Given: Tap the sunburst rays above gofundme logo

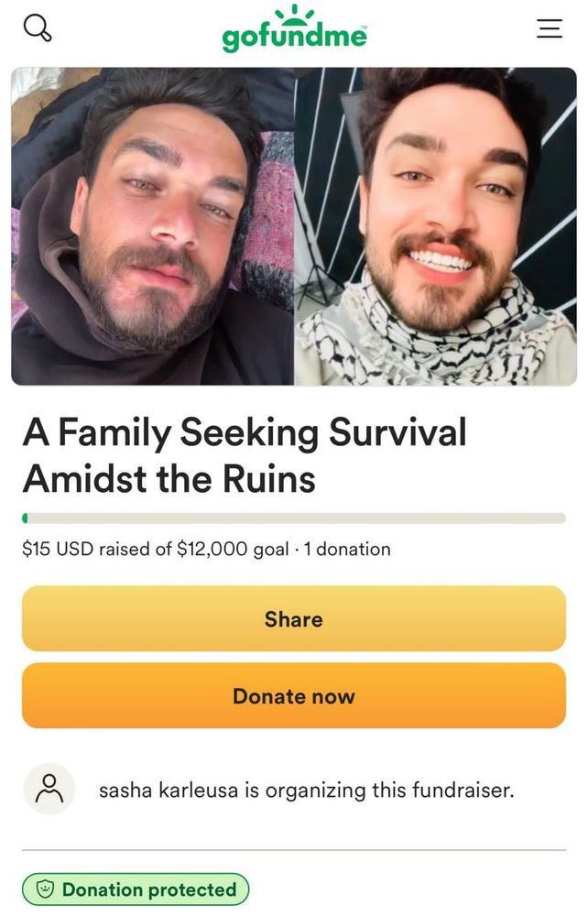Looking at the screenshot, I should (294, 14).
